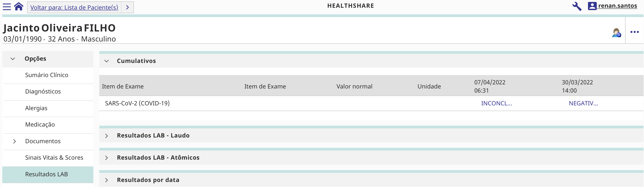The image size is (644, 187).
Task: Expand Resultados LAB - Atômicos section
Action: 107,158
